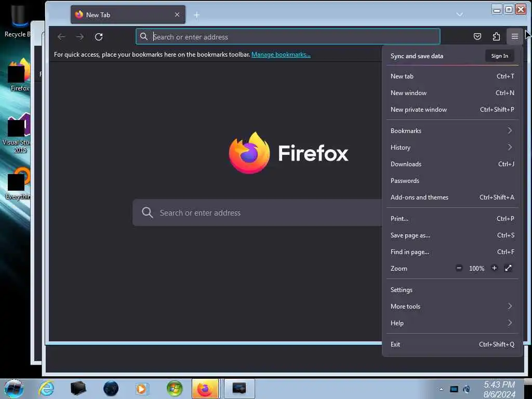Image resolution: width=532 pixels, height=399 pixels.
Task: Open Settings from the menu
Action: (453, 290)
